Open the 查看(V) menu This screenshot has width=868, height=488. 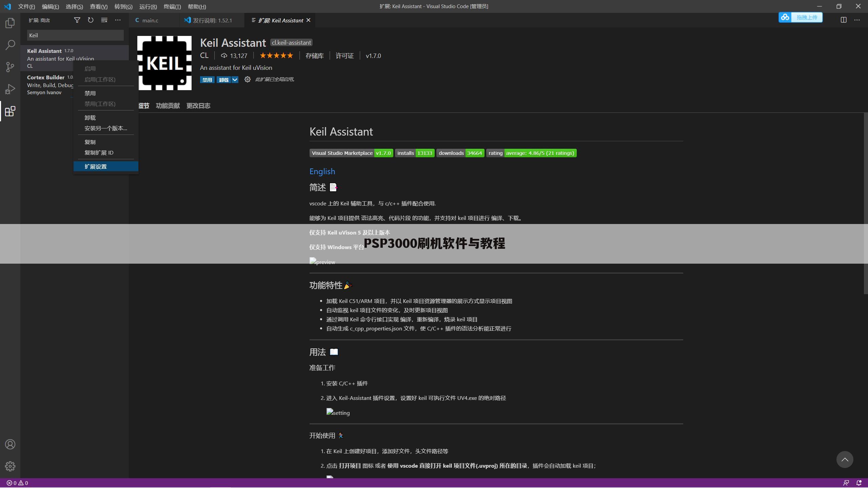(x=99, y=6)
